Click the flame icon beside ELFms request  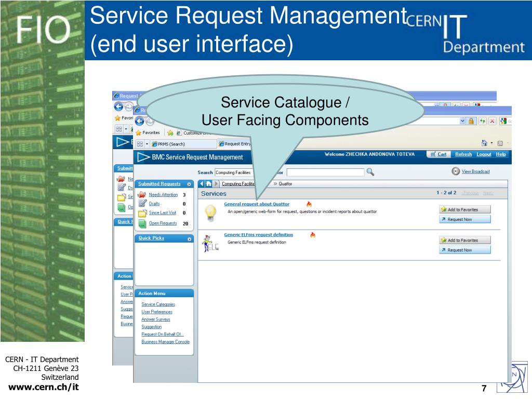313,235
